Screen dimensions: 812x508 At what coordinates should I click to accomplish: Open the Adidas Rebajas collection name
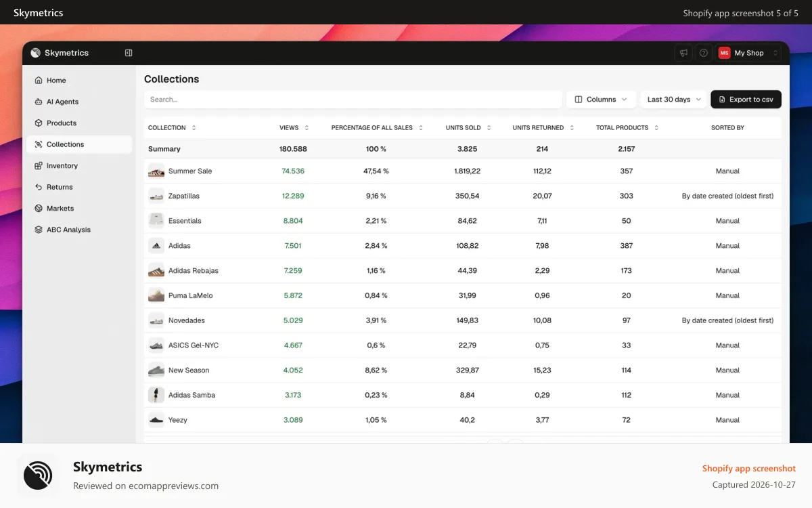[x=194, y=271]
